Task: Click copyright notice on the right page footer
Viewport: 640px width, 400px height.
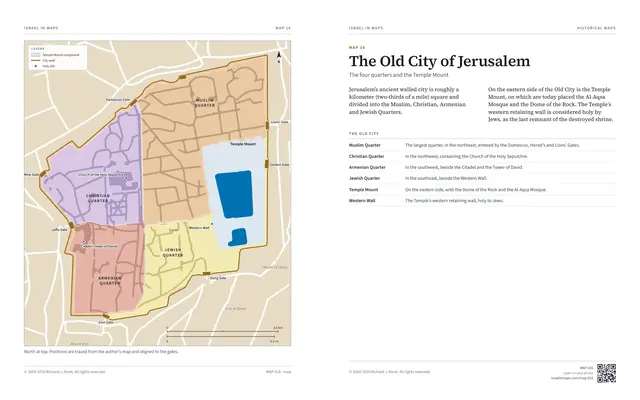Action: pos(390,372)
